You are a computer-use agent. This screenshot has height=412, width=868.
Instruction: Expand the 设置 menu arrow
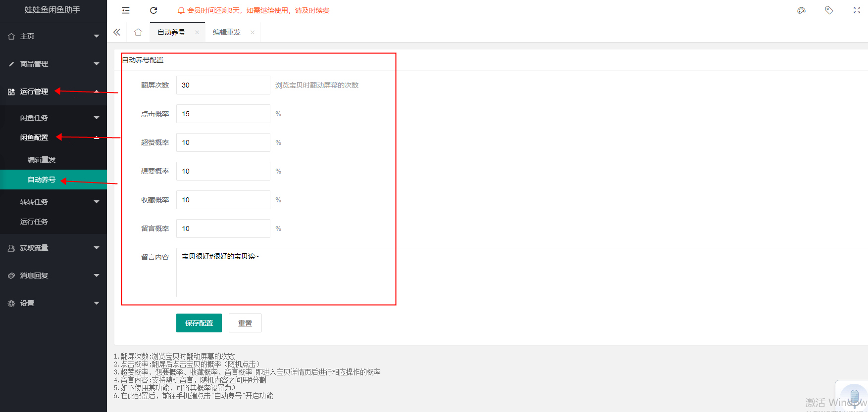coord(97,303)
